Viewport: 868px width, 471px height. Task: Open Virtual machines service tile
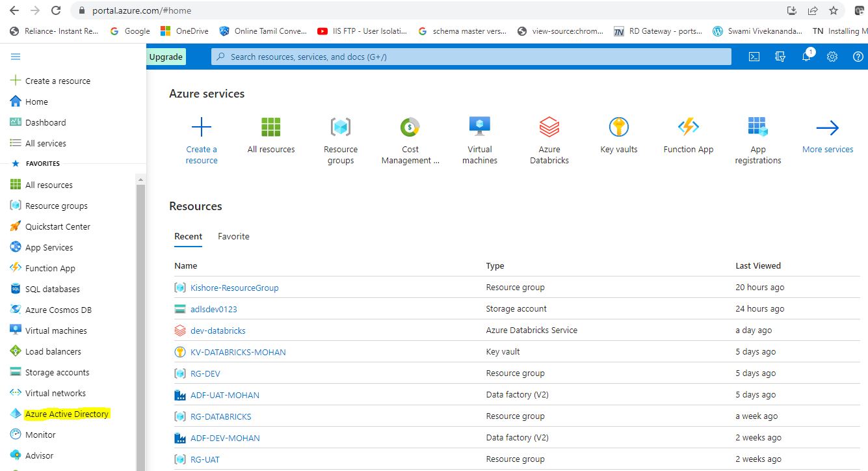[x=479, y=128]
